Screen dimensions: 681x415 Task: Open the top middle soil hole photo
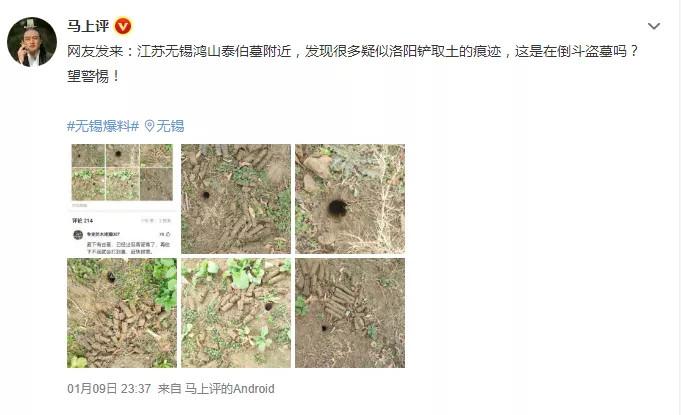click(236, 199)
